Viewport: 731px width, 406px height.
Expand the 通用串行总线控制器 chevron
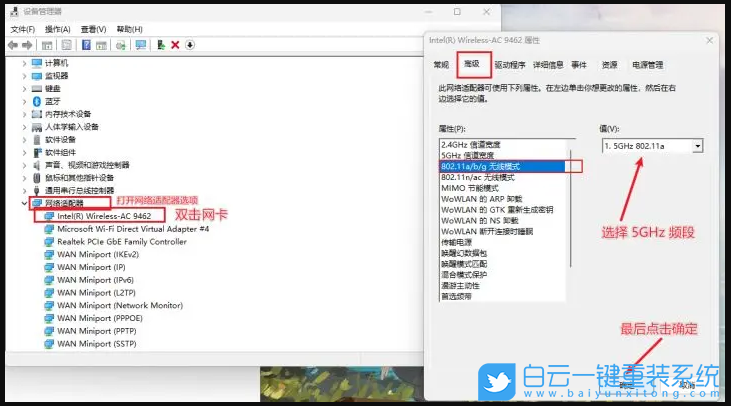tap(24, 190)
